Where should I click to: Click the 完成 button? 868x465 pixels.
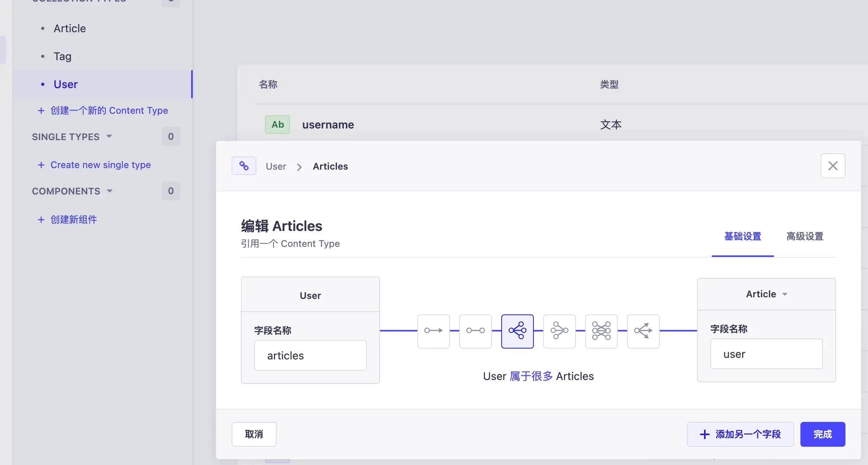pyautogui.click(x=823, y=434)
